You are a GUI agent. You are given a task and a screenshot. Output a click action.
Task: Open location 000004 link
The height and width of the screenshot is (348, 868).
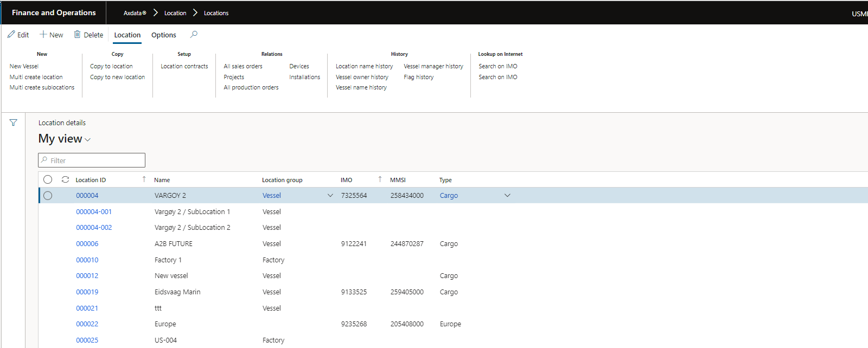(87, 196)
